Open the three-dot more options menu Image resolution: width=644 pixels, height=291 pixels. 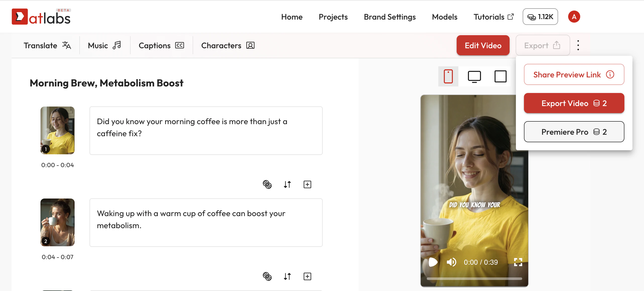click(578, 45)
